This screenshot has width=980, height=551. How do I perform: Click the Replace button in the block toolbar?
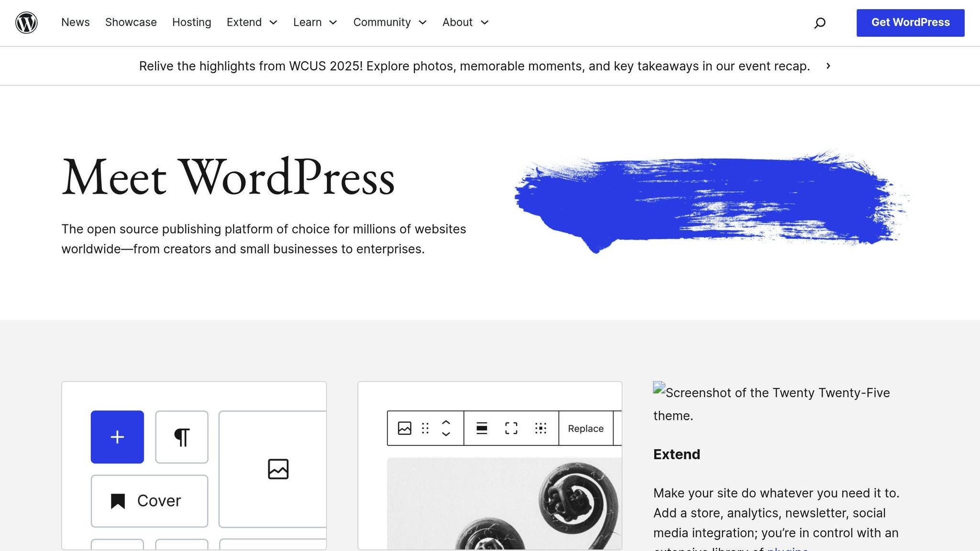(x=585, y=428)
